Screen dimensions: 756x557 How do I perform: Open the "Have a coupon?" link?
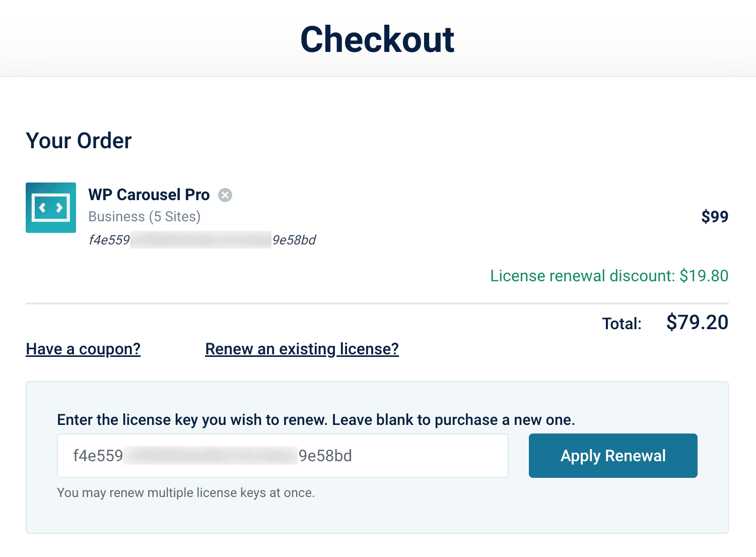83,349
